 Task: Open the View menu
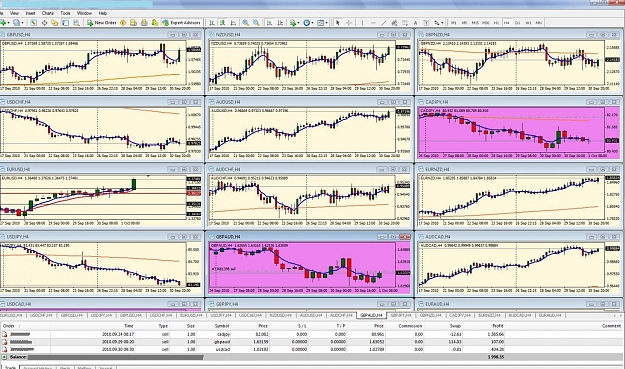(14, 13)
